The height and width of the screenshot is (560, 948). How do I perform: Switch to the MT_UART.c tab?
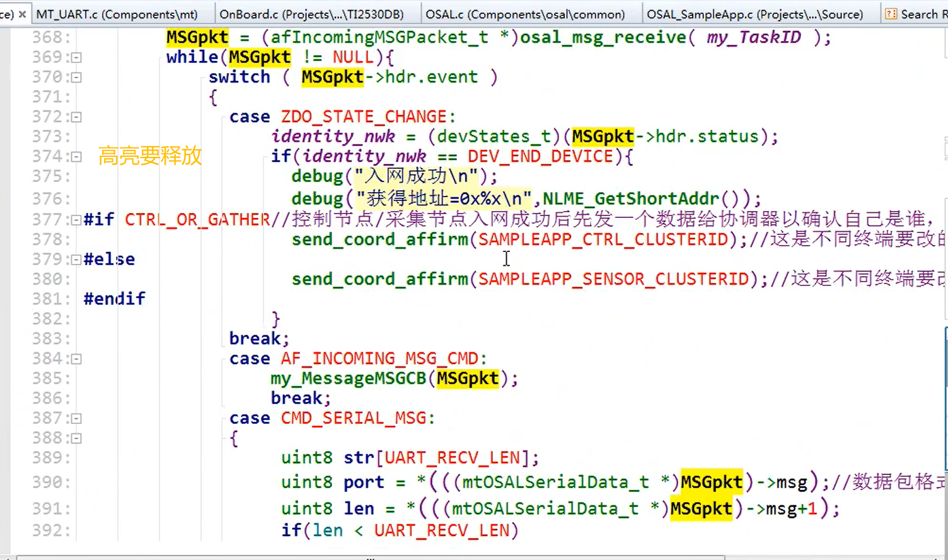coord(117,14)
